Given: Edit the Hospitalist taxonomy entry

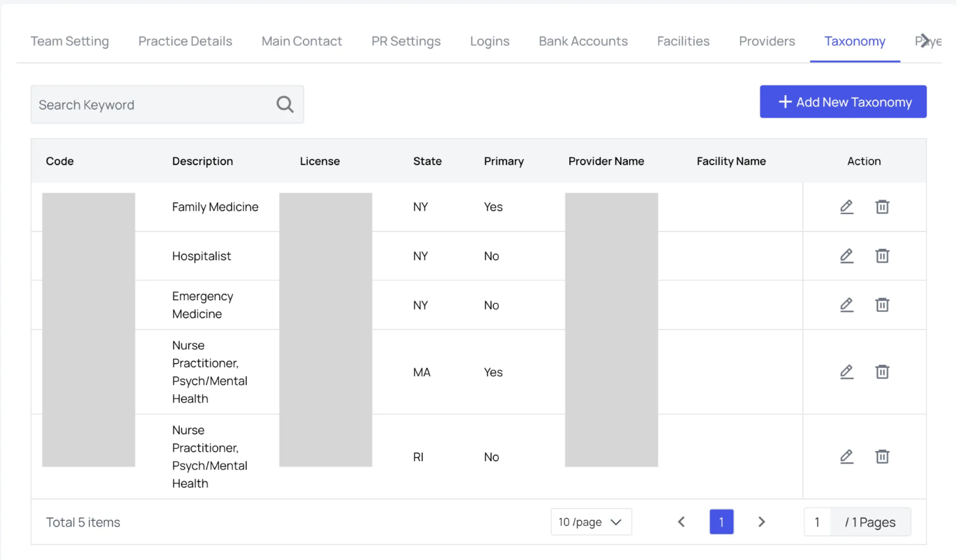Looking at the screenshot, I should [x=846, y=256].
